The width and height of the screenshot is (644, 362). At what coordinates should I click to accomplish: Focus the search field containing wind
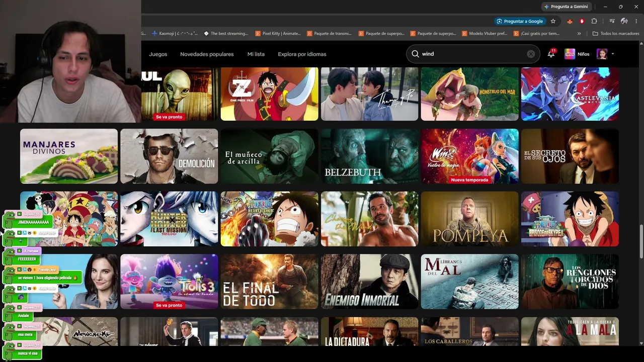(x=473, y=54)
